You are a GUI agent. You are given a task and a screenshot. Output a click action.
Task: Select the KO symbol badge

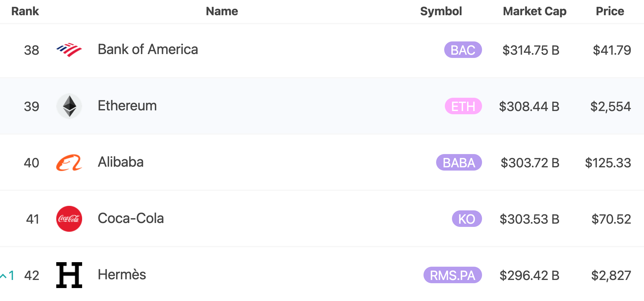(x=467, y=219)
